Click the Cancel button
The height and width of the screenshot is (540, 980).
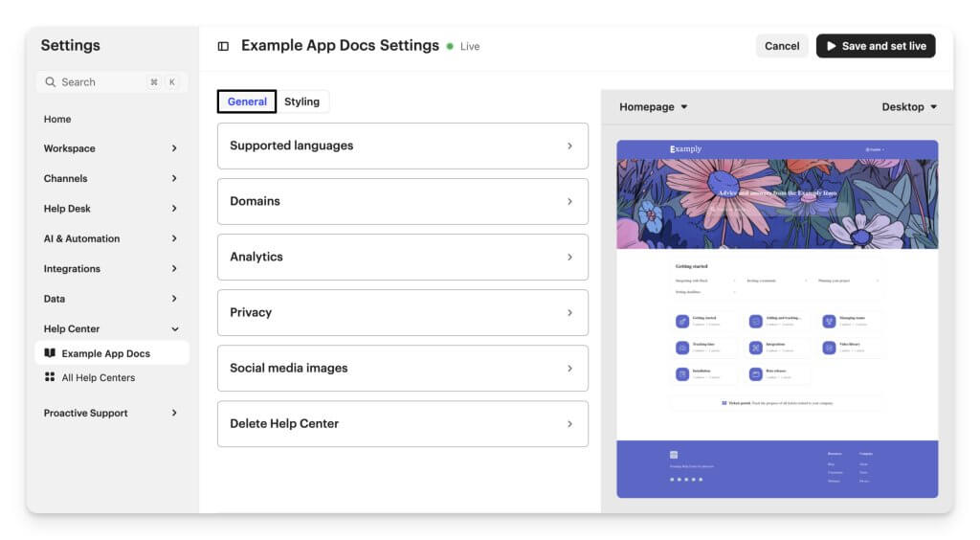782,46
